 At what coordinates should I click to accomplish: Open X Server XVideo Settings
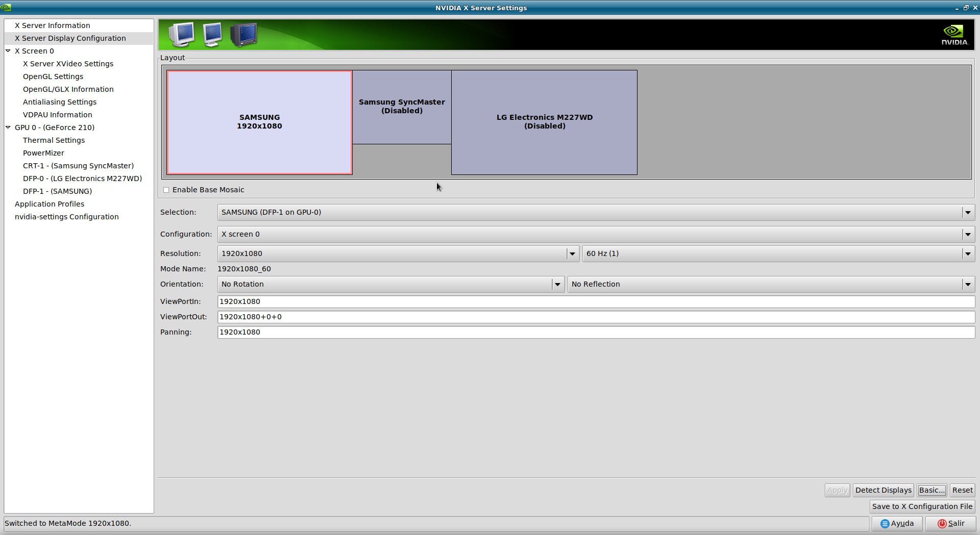pyautogui.click(x=79, y=64)
